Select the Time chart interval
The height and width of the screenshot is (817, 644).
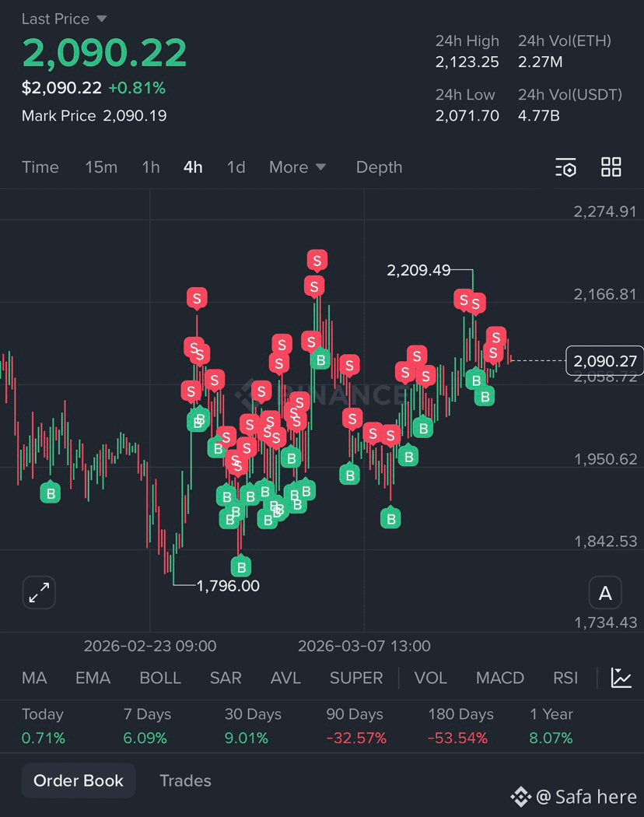pyautogui.click(x=40, y=167)
